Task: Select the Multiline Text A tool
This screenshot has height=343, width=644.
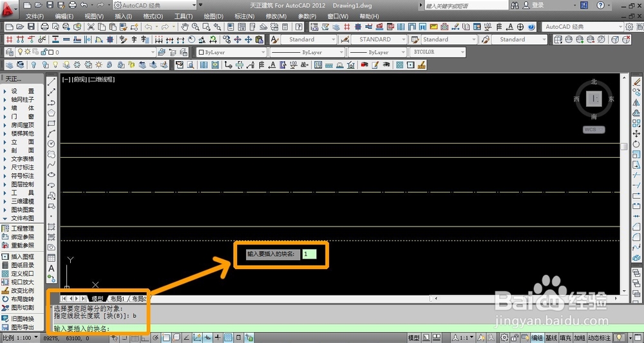Action: tap(52, 268)
